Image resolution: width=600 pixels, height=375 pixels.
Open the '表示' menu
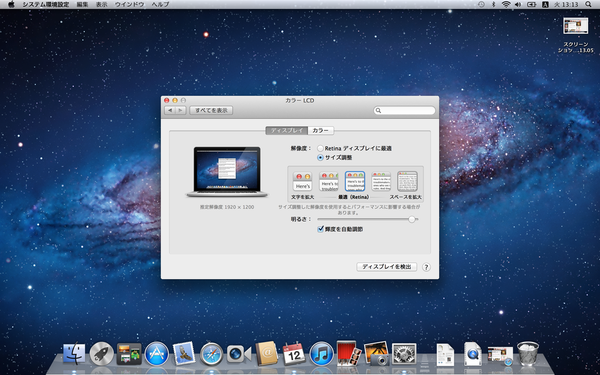pyautogui.click(x=101, y=4)
